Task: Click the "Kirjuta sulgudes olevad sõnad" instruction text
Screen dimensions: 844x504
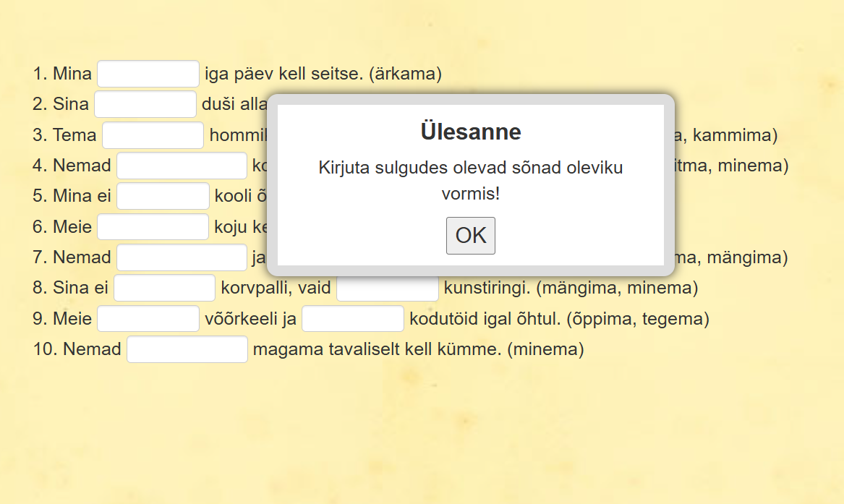Action: 470,168
